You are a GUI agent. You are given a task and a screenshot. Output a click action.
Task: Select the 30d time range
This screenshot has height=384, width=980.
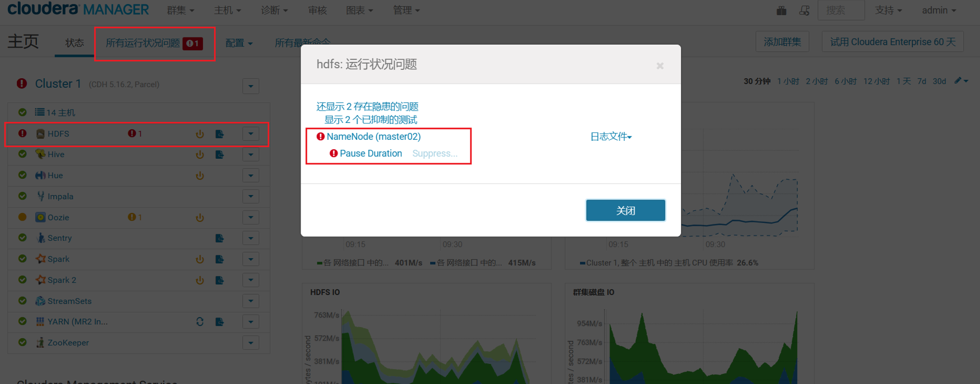[939, 81]
